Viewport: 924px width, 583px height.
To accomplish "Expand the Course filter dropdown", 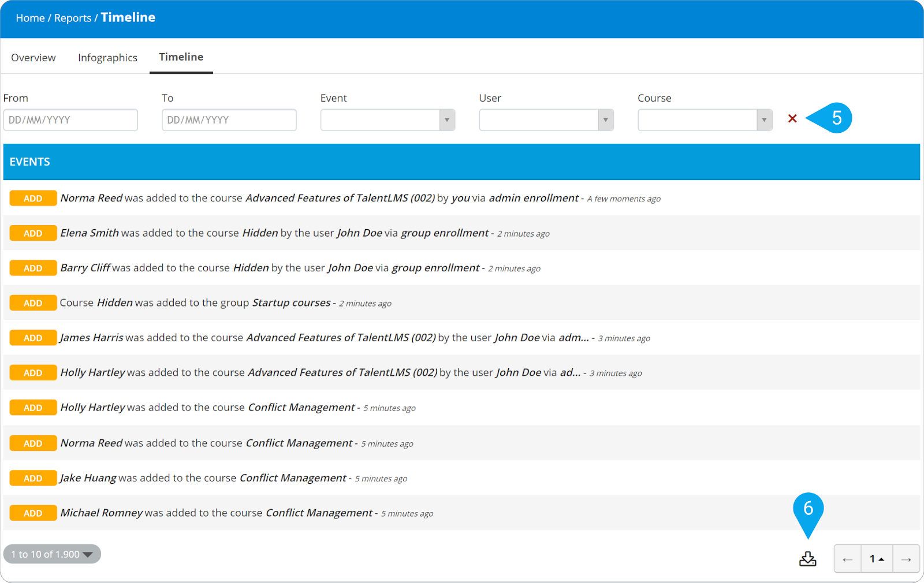I will point(705,120).
